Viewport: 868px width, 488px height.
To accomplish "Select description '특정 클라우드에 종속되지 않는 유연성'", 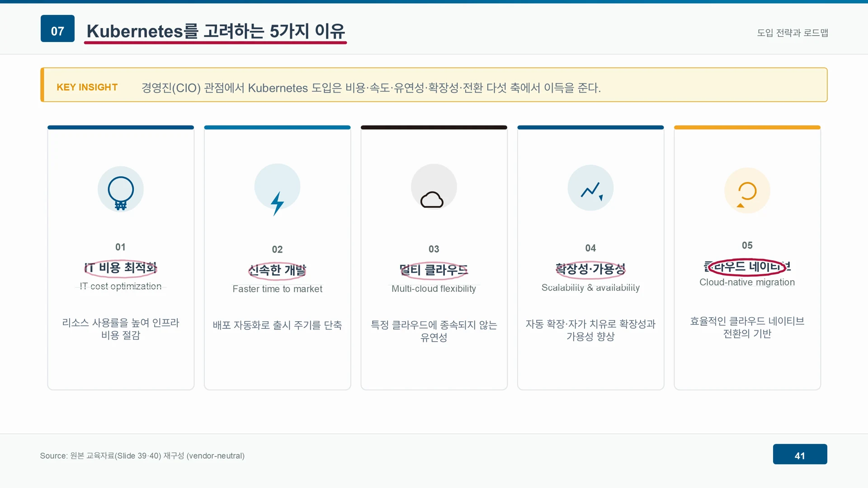I will coord(434,331).
